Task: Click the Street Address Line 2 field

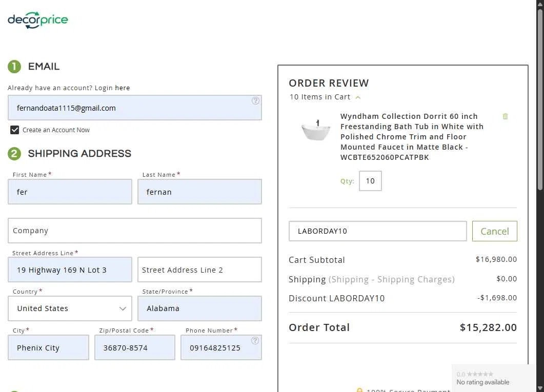Action: click(199, 270)
